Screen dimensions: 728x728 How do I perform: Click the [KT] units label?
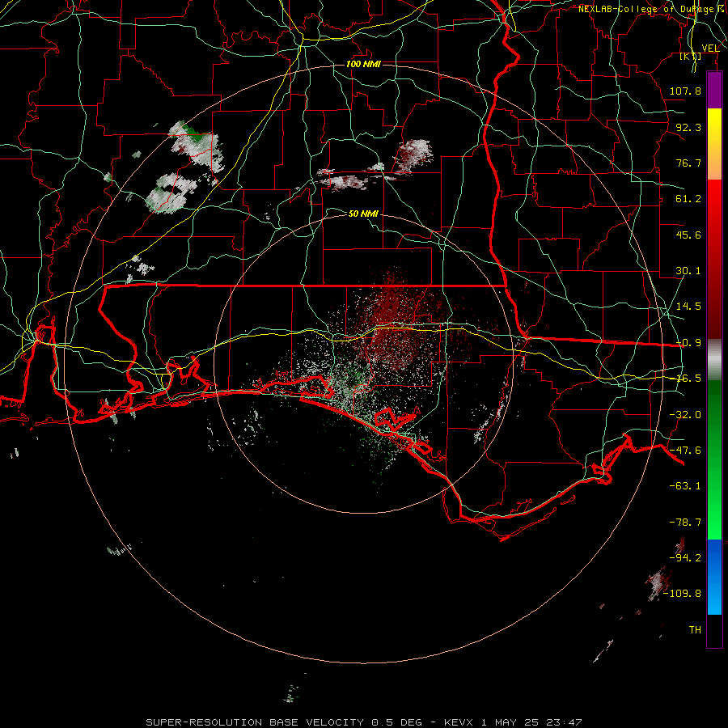[691, 57]
